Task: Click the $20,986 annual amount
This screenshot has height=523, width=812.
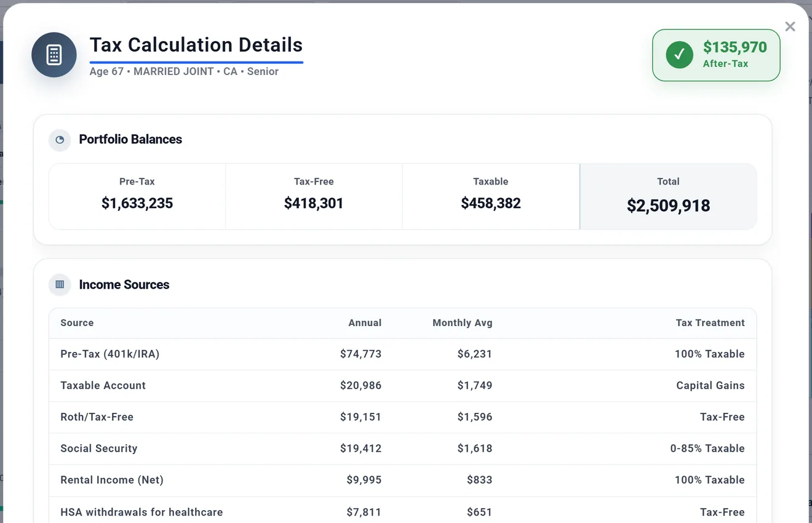Action: click(x=360, y=386)
